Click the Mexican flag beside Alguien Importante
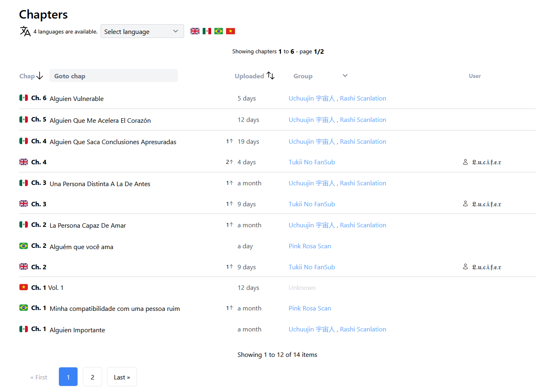545x392 pixels. 23,329
